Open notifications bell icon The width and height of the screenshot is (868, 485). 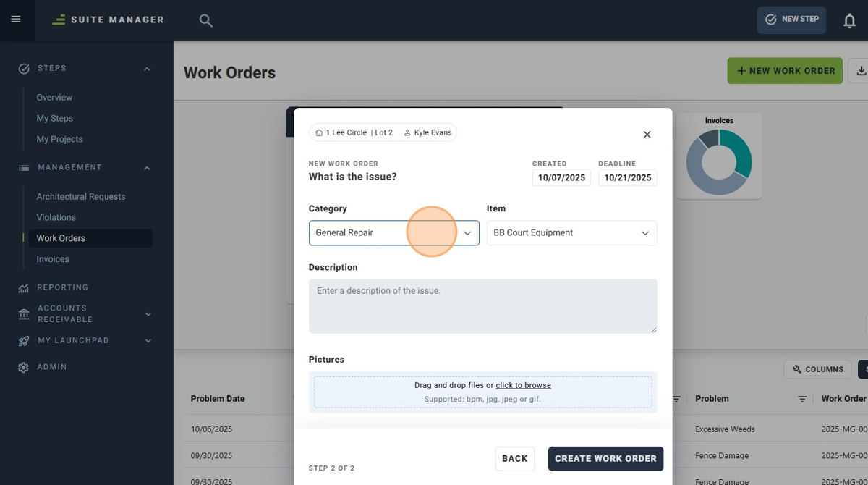pos(850,20)
